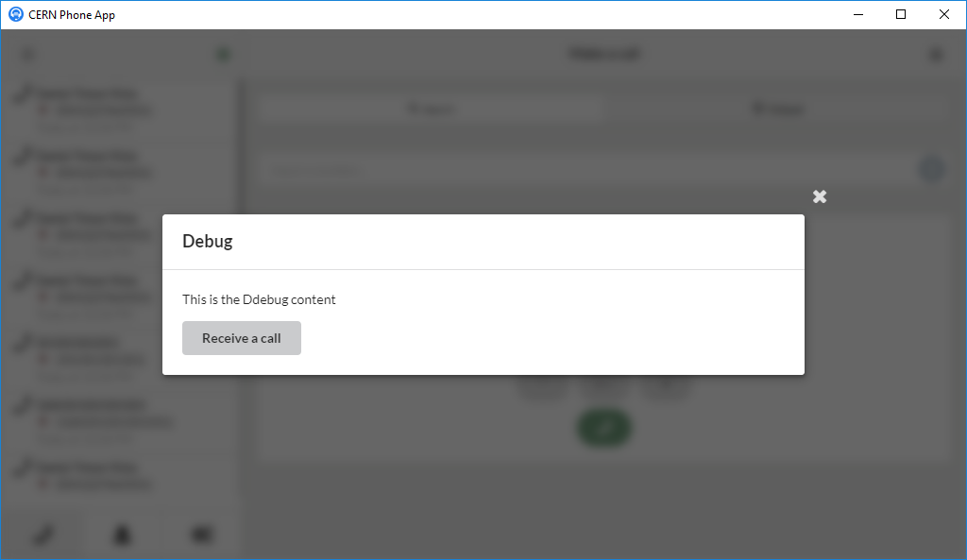
Task: Close the Debug dialog with the X icon
Action: pyautogui.click(x=820, y=196)
